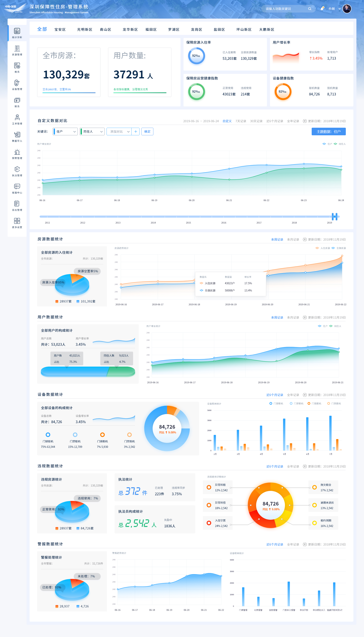Toggle 门锁联机 legend in device chart

(276, 403)
